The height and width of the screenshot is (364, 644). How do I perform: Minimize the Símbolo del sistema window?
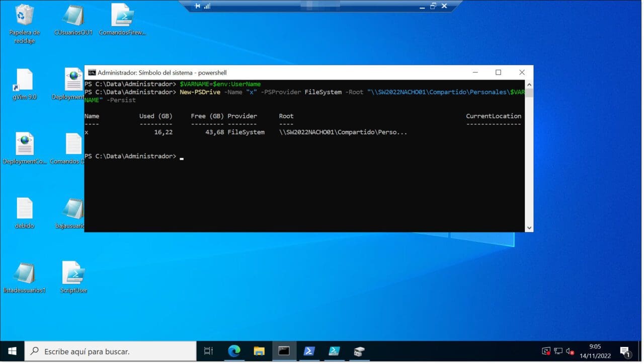[475, 72]
